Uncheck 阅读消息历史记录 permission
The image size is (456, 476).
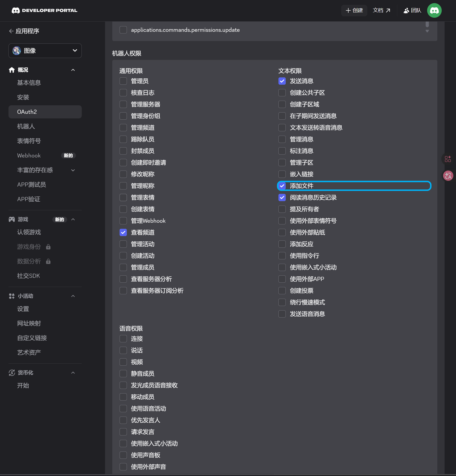[282, 198]
